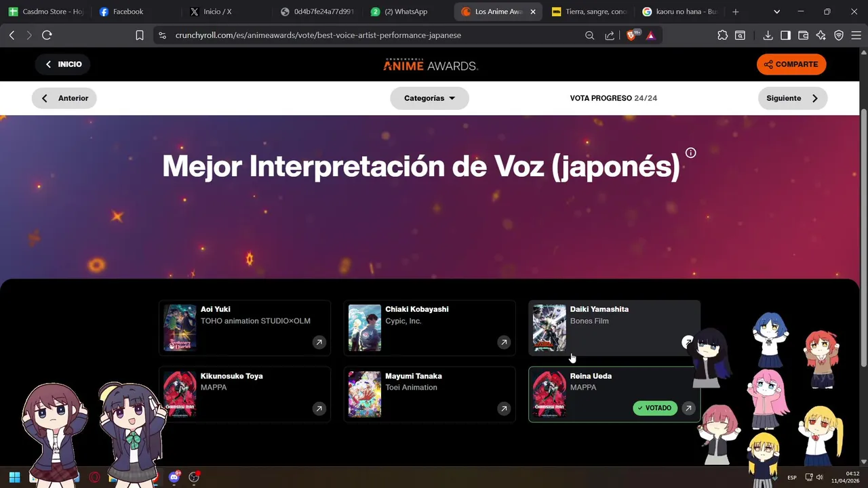The image size is (868, 488).
Task: Open details arrow for Mayumi Tanaka
Action: (504, 409)
